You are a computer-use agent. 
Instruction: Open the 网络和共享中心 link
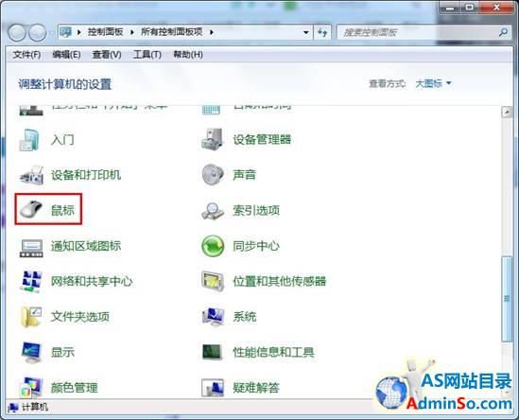click(x=92, y=281)
